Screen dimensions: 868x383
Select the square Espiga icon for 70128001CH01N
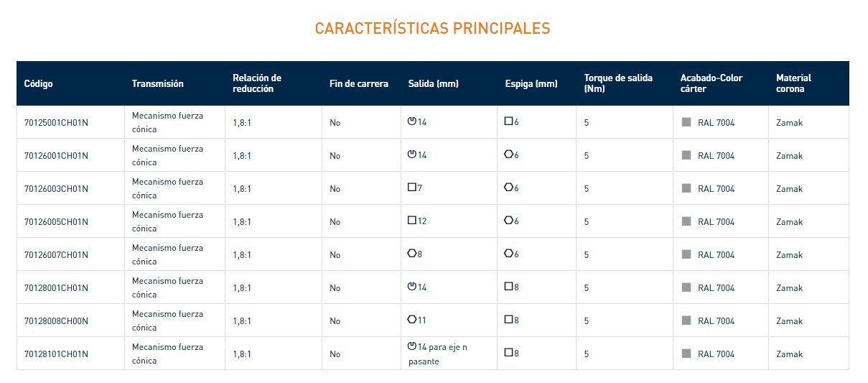pyautogui.click(x=508, y=287)
